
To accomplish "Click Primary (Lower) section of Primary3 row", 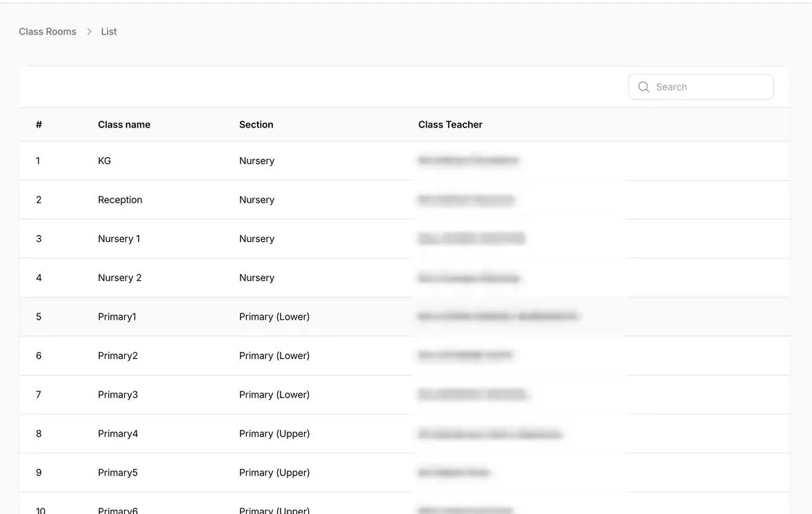I will pyautogui.click(x=274, y=394).
